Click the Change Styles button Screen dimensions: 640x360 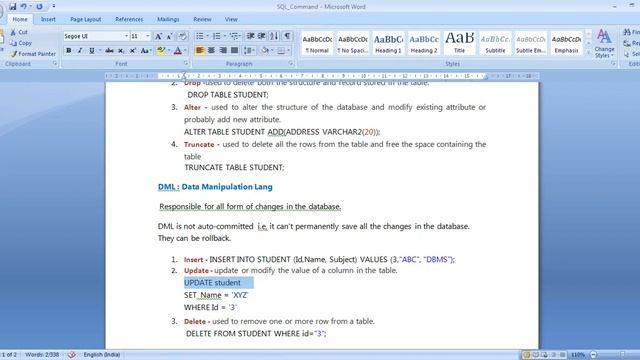coord(604,44)
